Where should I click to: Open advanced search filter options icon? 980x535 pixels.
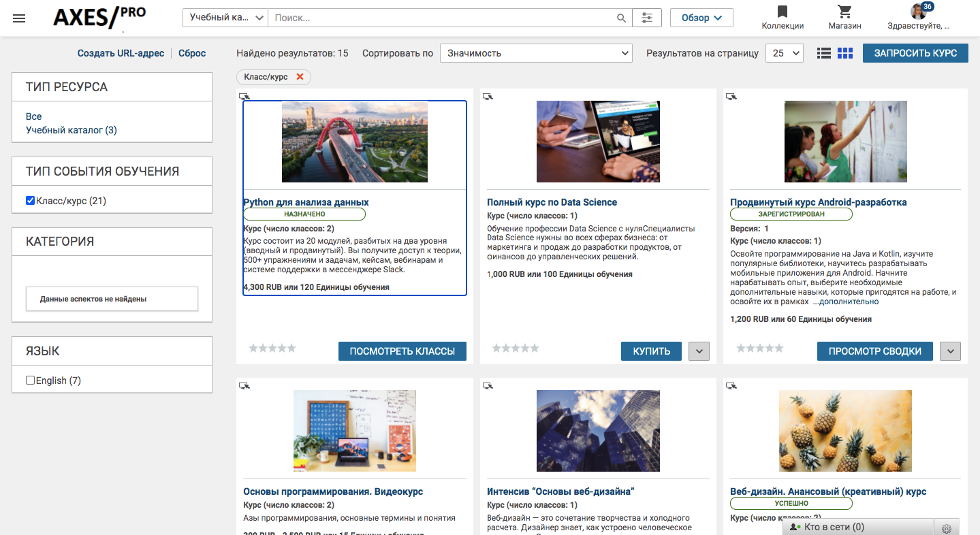tap(647, 18)
